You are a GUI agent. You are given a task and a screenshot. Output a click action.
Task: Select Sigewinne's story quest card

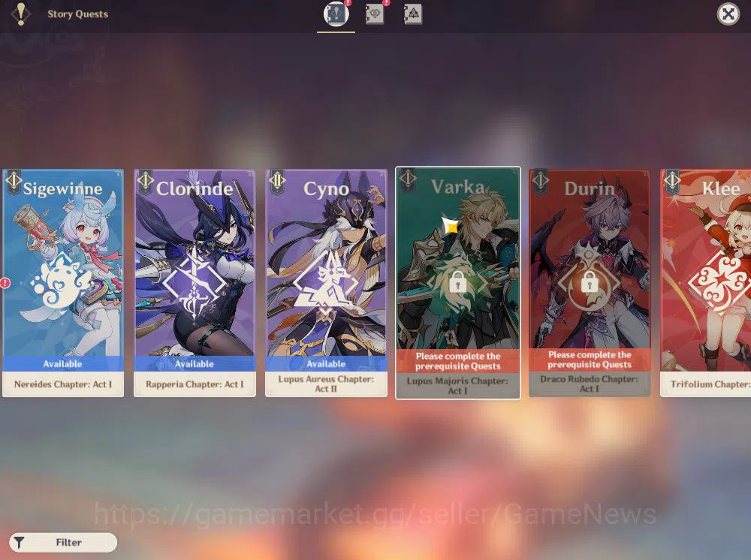63,283
